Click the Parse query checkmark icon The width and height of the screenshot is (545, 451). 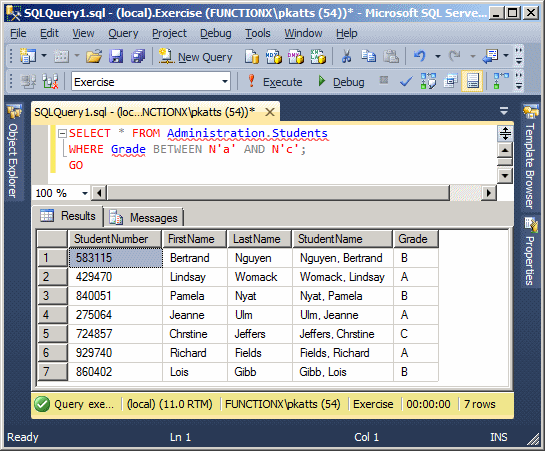406,82
